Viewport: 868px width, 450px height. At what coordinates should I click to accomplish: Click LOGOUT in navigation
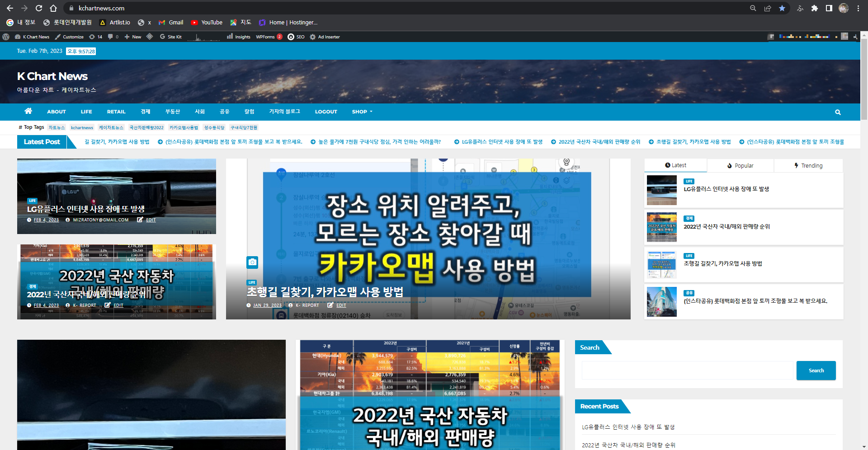pyautogui.click(x=326, y=112)
